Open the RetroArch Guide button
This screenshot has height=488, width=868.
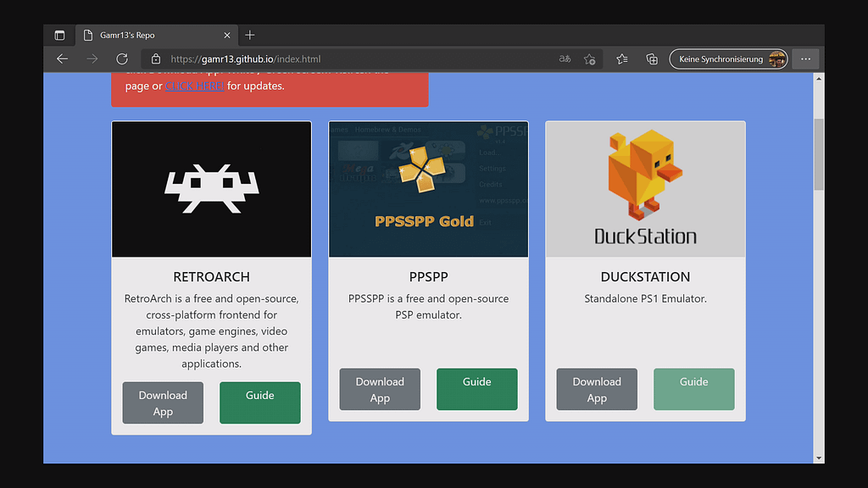pyautogui.click(x=259, y=403)
